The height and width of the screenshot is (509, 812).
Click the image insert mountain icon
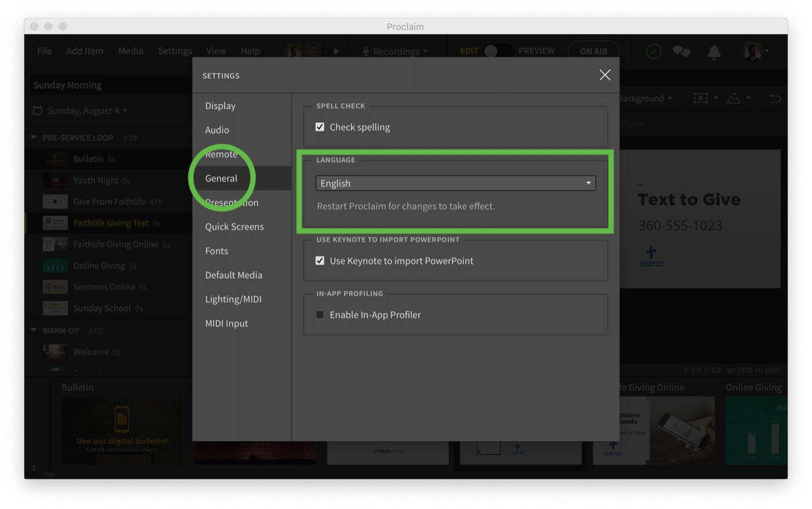pyautogui.click(x=734, y=99)
